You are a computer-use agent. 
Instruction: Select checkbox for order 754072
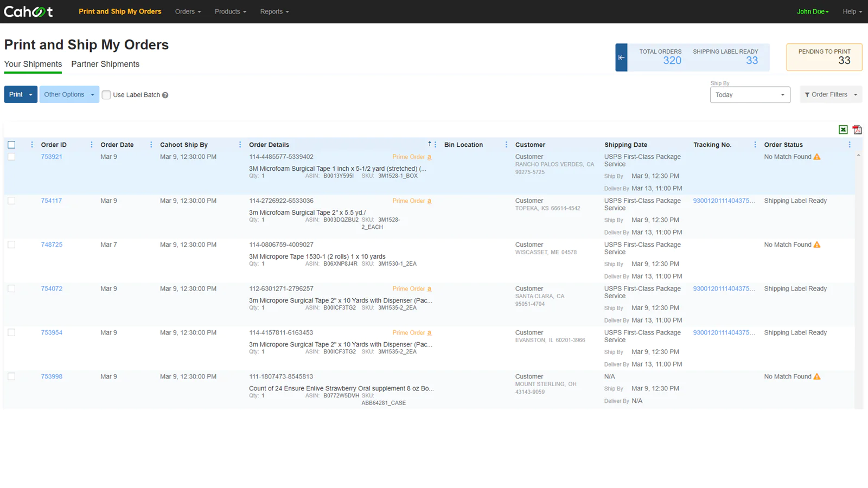pos(11,288)
